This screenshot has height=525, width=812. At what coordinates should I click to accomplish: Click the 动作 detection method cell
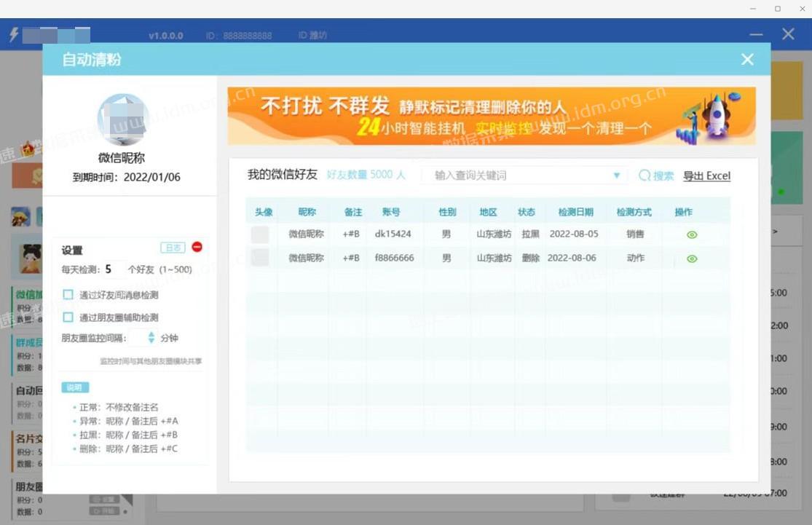[x=636, y=258]
